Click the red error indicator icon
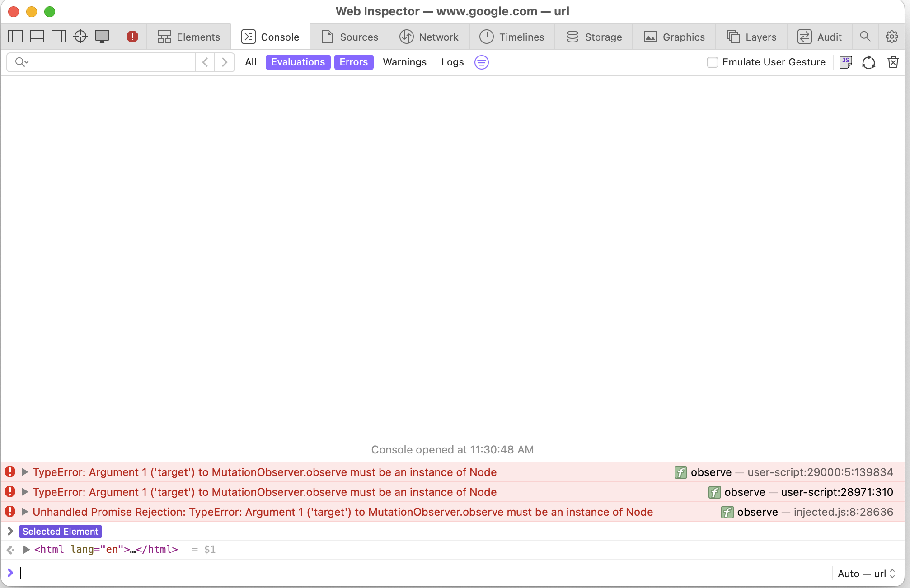This screenshot has height=588, width=910. (x=132, y=37)
